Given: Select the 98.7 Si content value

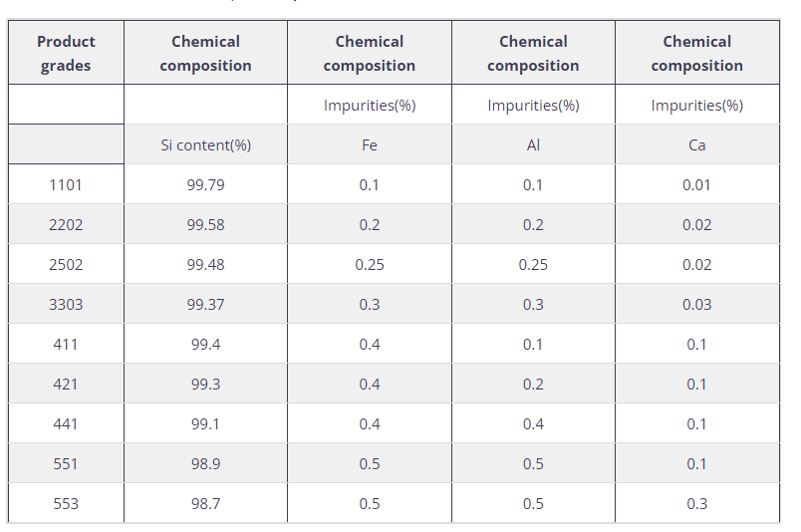Looking at the screenshot, I should [205, 503].
